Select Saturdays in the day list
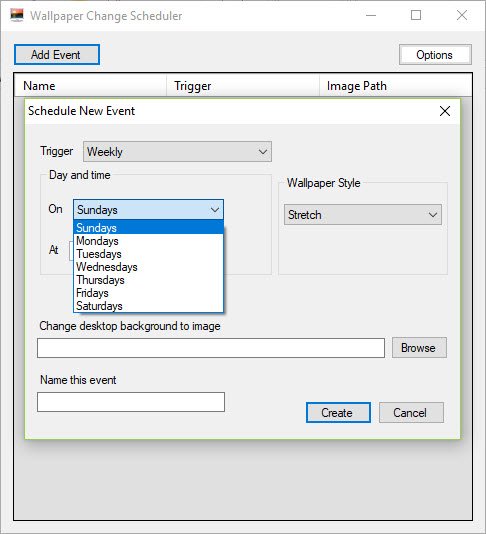Viewport: 486px width, 534px height. pyautogui.click(x=148, y=305)
